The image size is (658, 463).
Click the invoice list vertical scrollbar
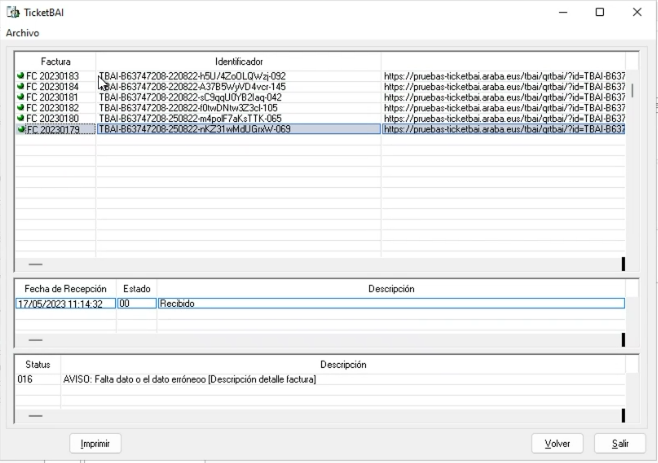point(630,90)
